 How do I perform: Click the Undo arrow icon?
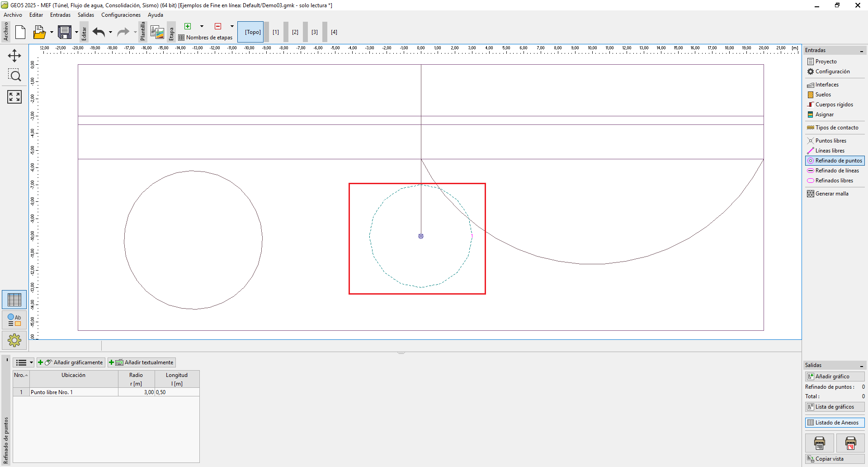[x=99, y=32]
